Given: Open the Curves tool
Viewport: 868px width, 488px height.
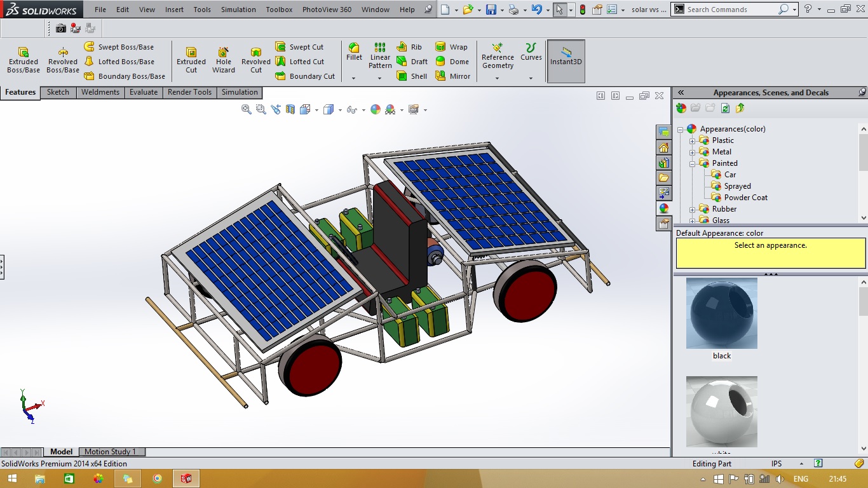Looking at the screenshot, I should tap(531, 52).
